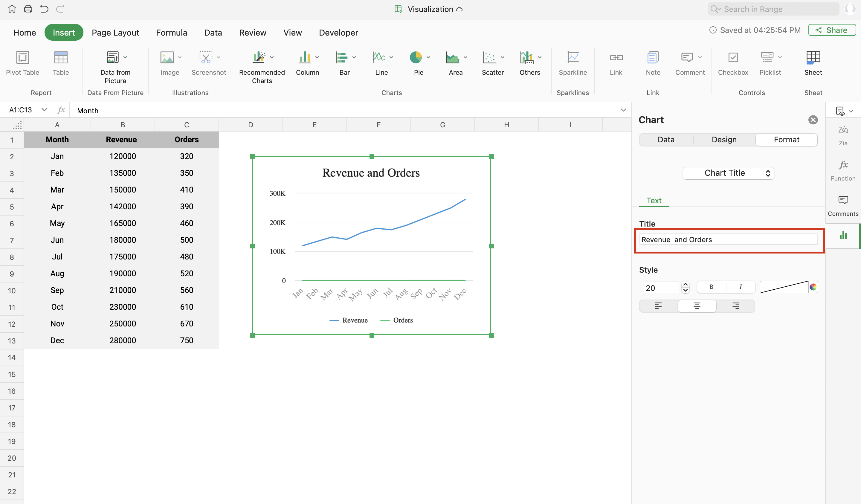Click the Pivot Table icon

click(x=22, y=57)
